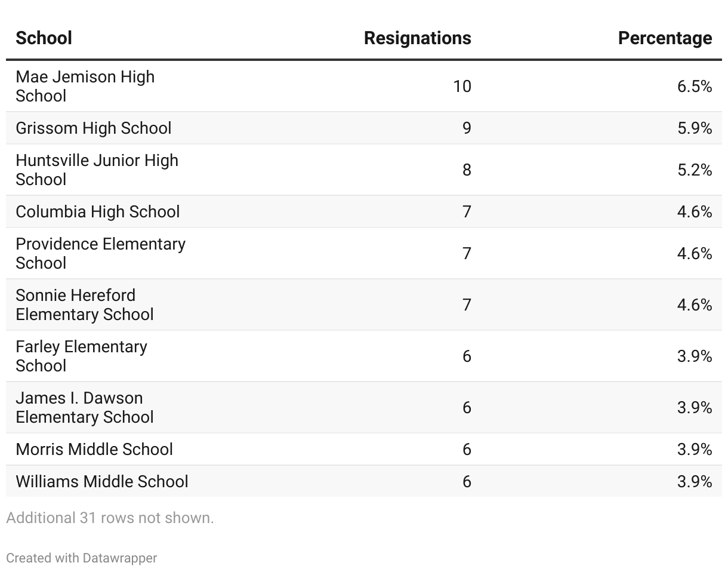Screen dimensions: 728x572
Task: Select the 5.9% percentage cell
Action: click(695, 128)
